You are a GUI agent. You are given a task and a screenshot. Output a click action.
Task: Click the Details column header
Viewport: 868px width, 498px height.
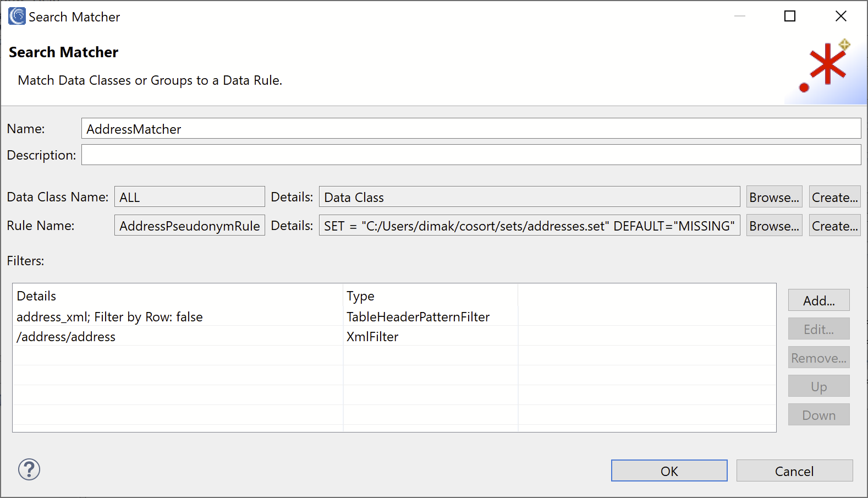[178, 295]
